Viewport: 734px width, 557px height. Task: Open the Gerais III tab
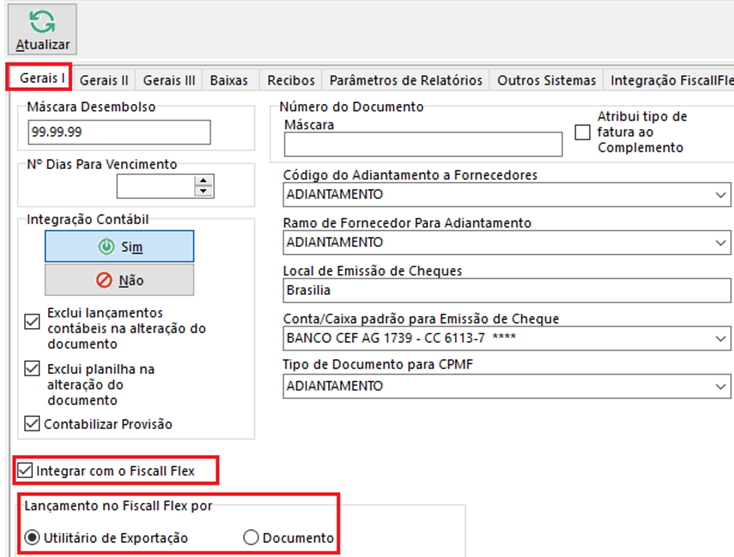pos(169,80)
